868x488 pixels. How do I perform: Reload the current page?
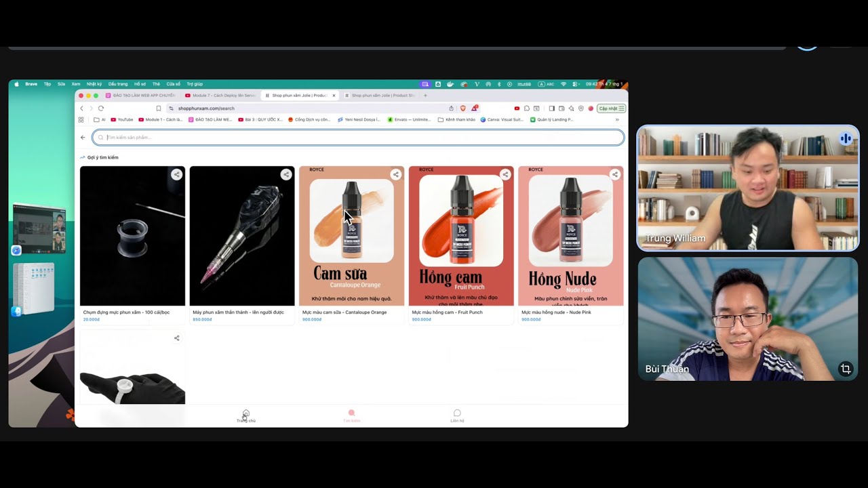point(101,108)
